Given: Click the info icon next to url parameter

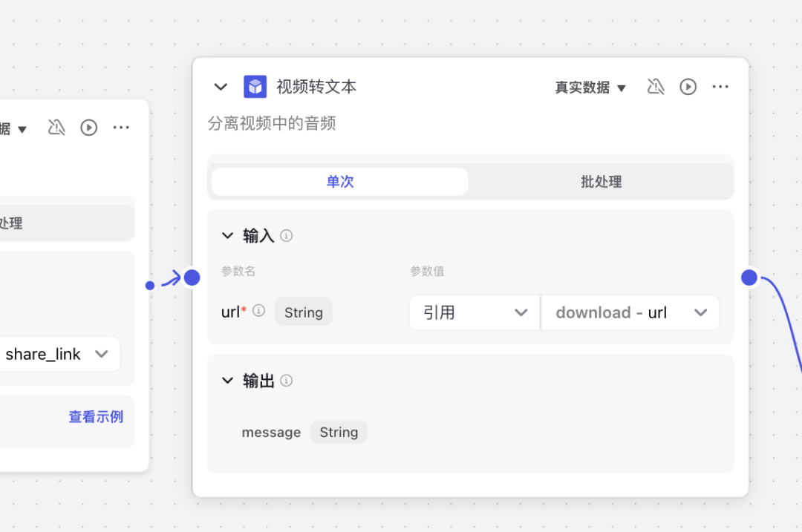Looking at the screenshot, I should [x=258, y=312].
